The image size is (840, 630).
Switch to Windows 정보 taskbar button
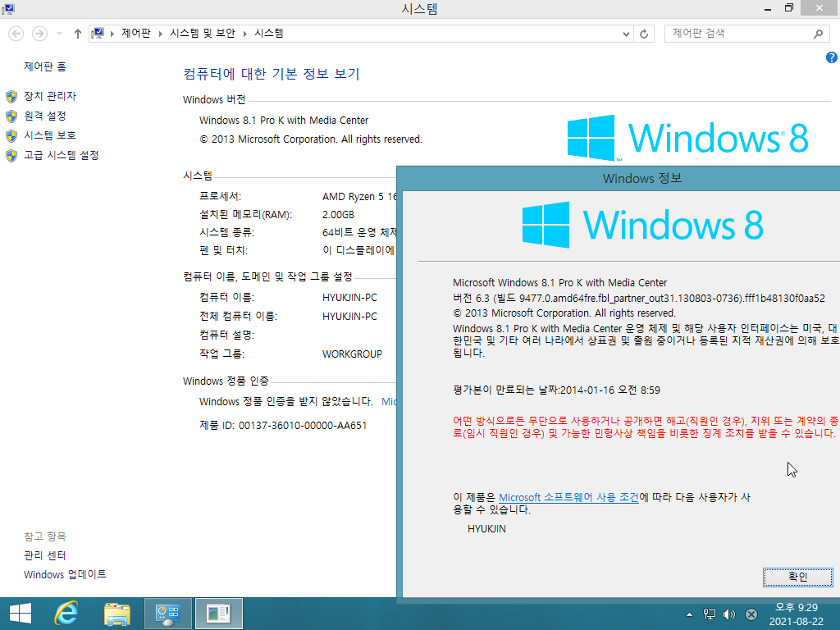tap(218, 614)
